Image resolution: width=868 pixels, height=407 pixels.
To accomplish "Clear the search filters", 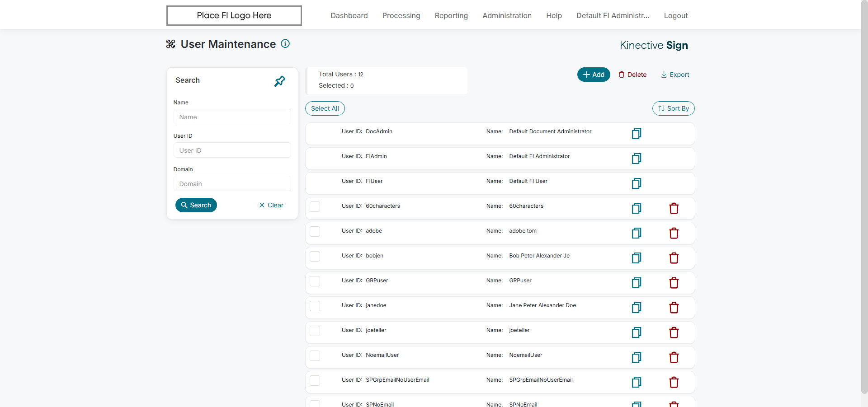I will pyautogui.click(x=271, y=205).
